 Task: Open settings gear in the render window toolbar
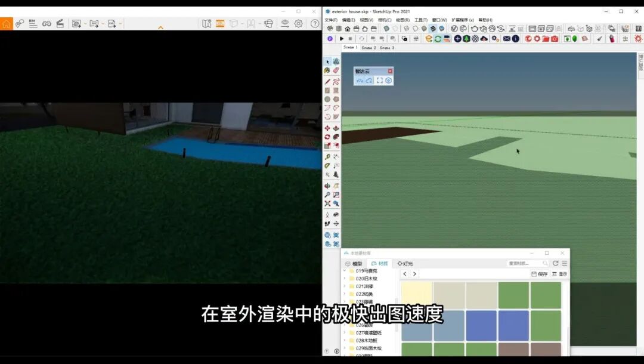[299, 24]
